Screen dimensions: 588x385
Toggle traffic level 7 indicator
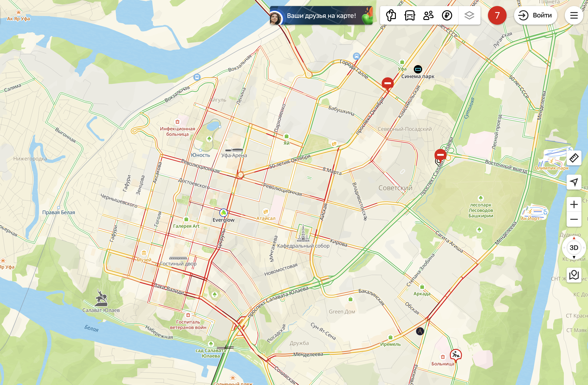[x=497, y=15]
